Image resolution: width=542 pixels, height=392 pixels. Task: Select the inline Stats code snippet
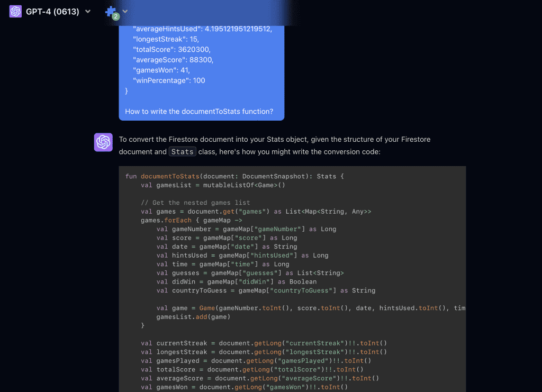click(182, 151)
